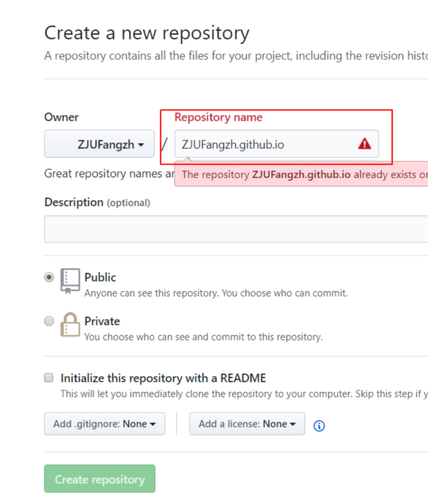Click the blue license info icon

click(319, 426)
